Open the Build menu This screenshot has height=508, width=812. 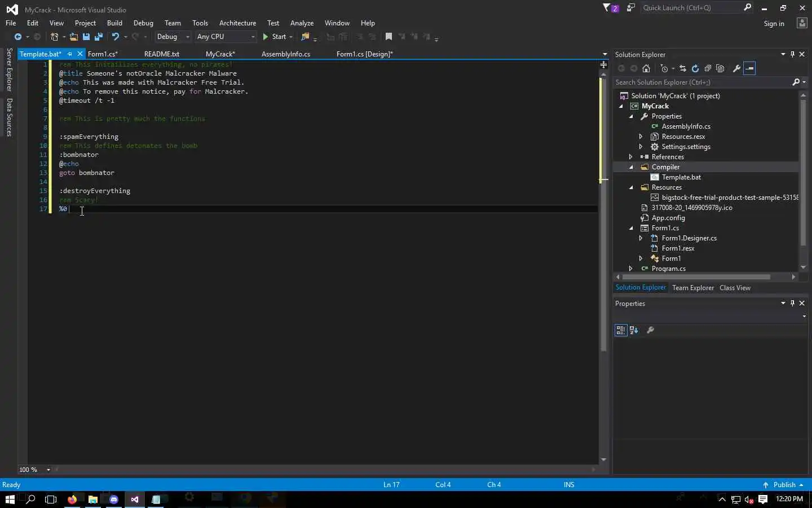[x=114, y=23]
